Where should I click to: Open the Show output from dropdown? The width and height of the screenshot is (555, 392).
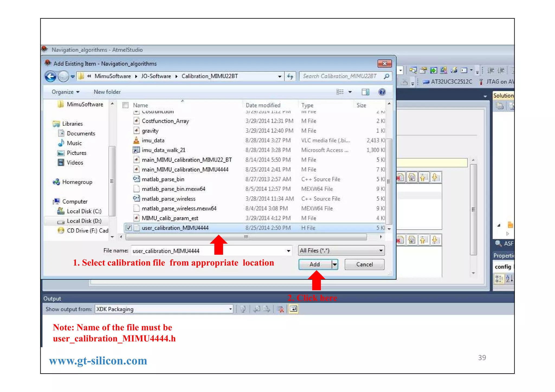pyautogui.click(x=230, y=309)
